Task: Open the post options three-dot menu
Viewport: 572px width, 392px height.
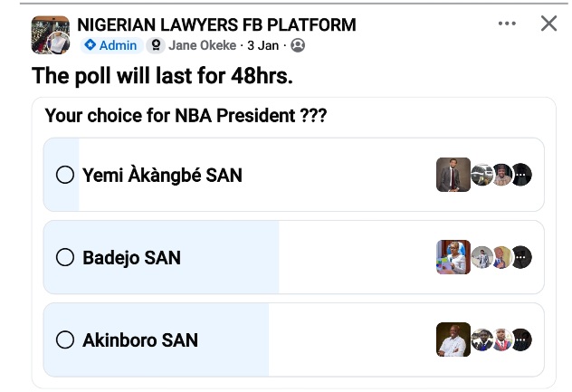Action: click(x=507, y=24)
